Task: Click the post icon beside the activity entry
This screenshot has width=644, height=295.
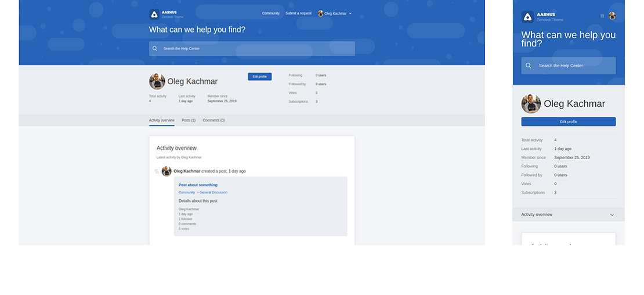Action: point(157,171)
